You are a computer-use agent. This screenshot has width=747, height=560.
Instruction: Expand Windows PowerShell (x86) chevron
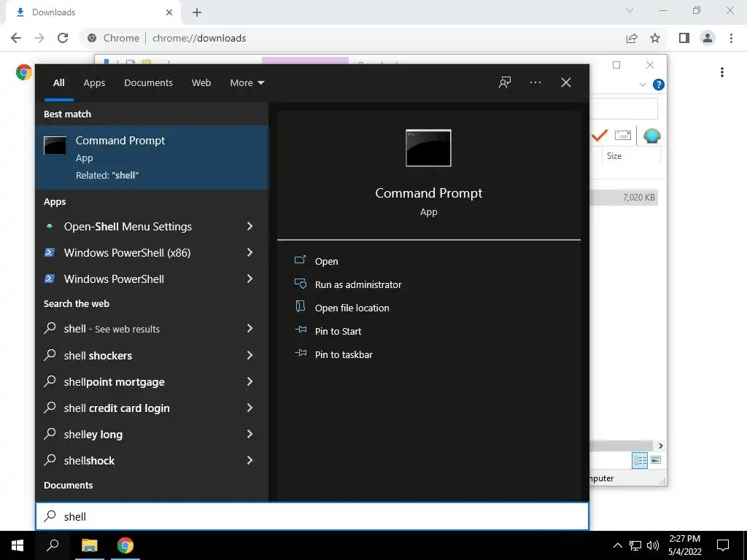(x=249, y=252)
